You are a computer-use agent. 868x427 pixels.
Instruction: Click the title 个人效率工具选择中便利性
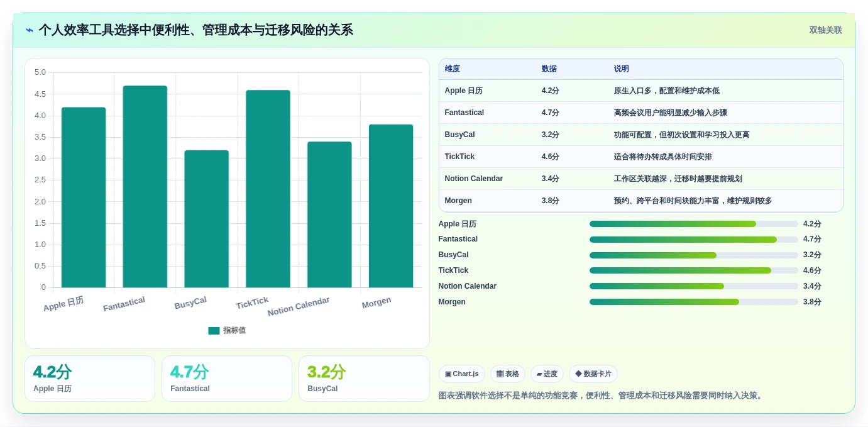(x=195, y=30)
